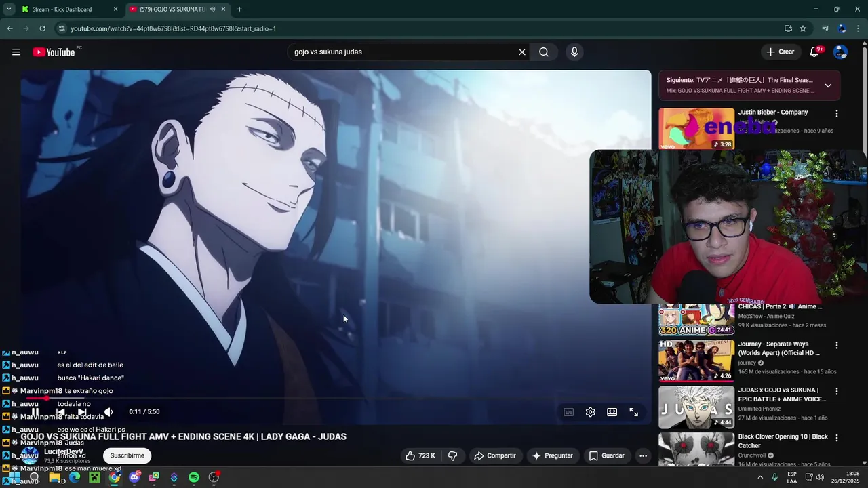The width and height of the screenshot is (868, 488).
Task: Go back in browser history
Action: pyautogui.click(x=9, y=28)
